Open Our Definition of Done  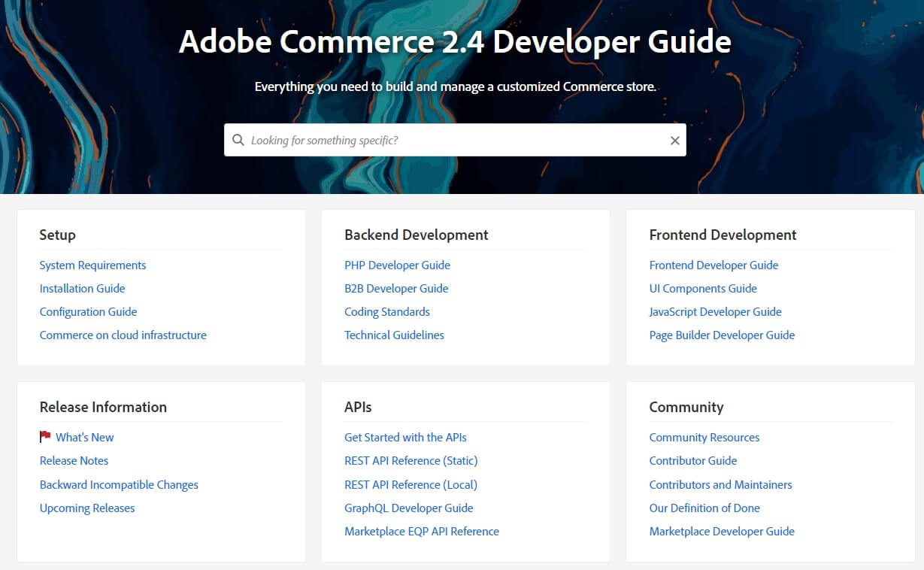tap(704, 508)
